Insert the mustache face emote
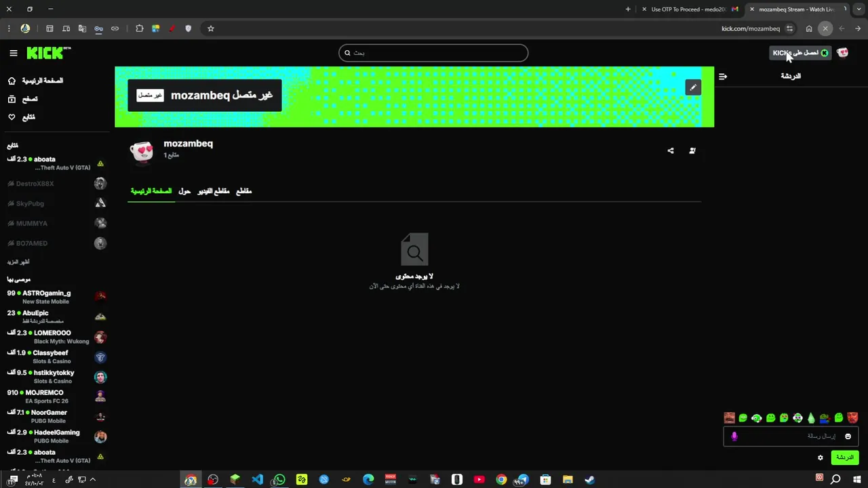 pyautogui.click(x=730, y=418)
